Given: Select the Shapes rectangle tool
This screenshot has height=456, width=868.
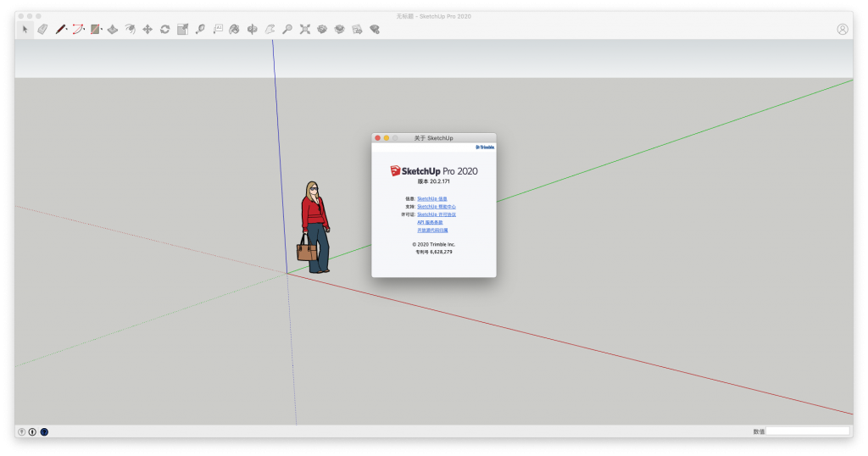Looking at the screenshot, I should coord(95,30).
